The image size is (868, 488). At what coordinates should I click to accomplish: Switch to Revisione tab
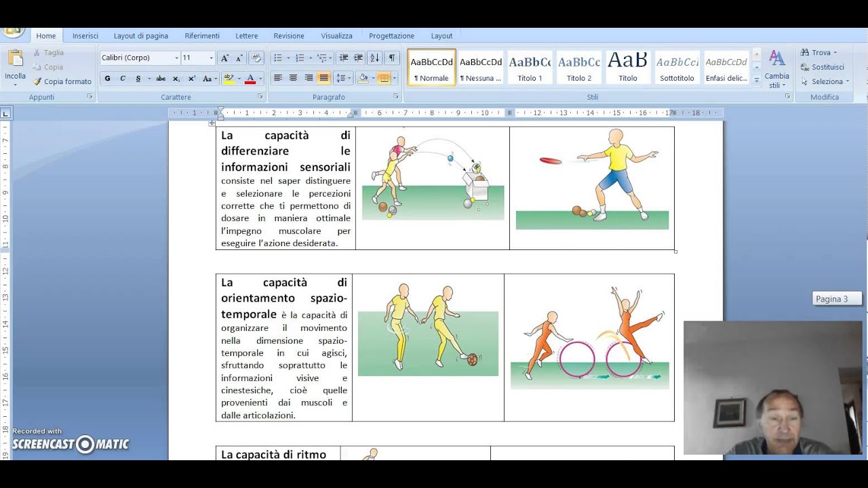(289, 36)
